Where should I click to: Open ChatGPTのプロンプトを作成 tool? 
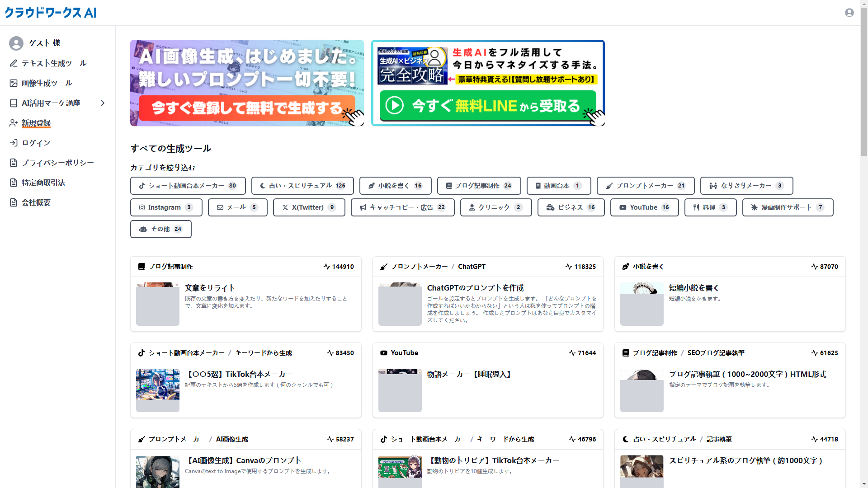pyautogui.click(x=475, y=288)
